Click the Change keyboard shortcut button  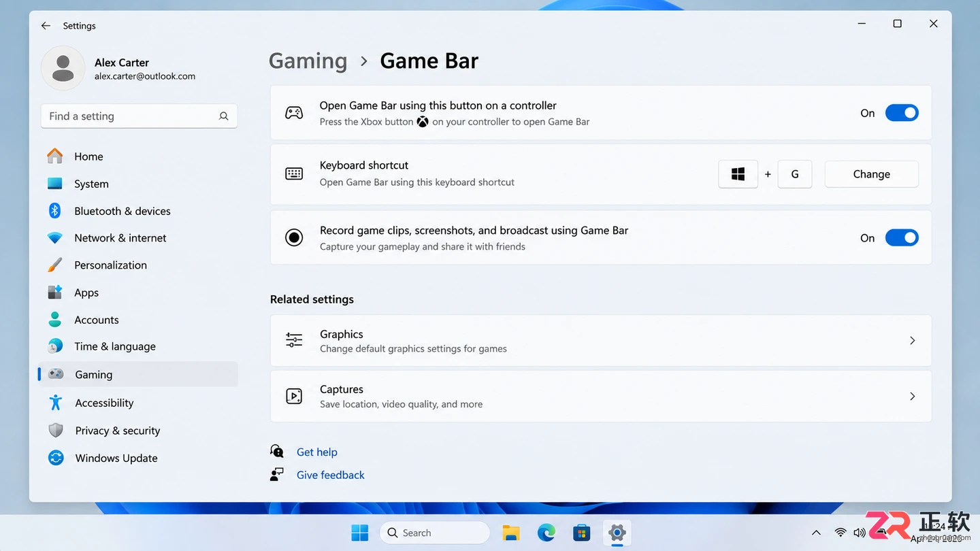pos(872,174)
